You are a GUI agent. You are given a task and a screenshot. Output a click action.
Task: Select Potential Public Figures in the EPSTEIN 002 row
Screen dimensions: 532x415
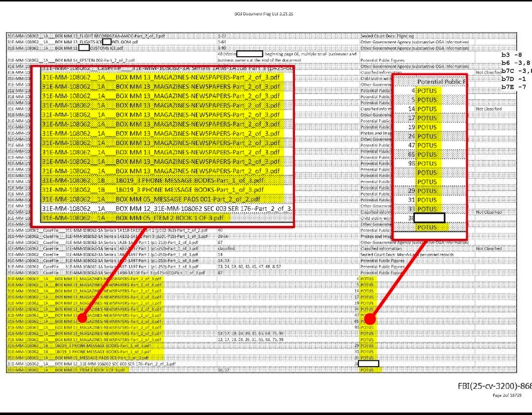pos(383,61)
